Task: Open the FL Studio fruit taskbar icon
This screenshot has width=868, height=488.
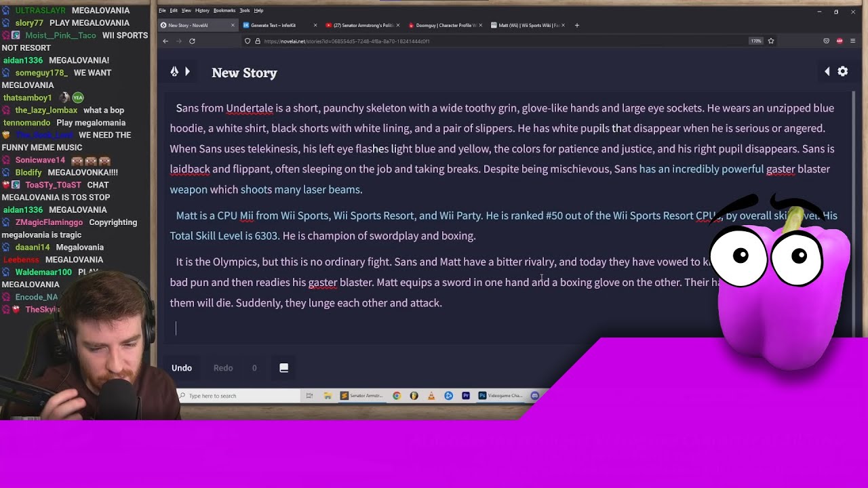Action: pos(414,396)
